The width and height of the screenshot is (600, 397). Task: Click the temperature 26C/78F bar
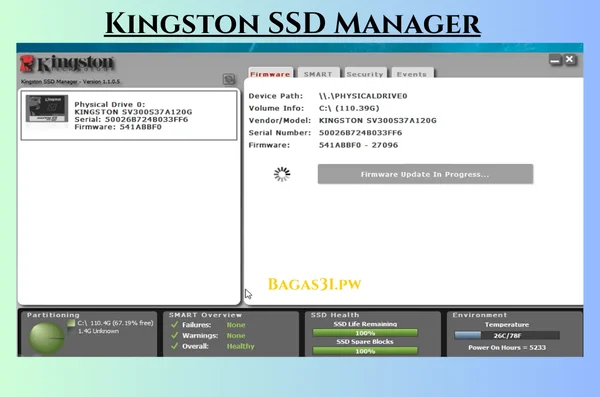(507, 336)
